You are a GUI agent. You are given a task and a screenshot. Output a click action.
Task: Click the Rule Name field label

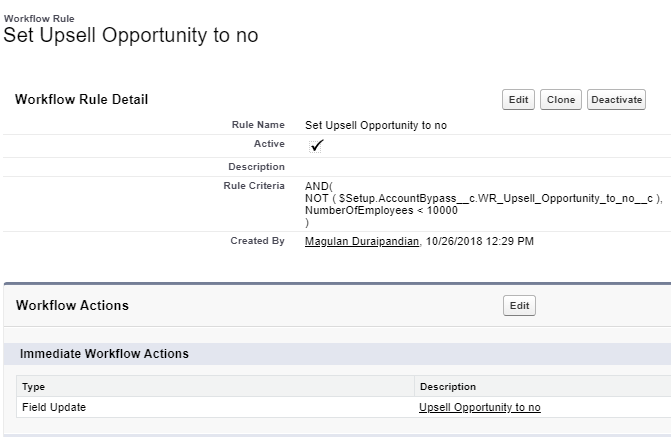pos(258,125)
